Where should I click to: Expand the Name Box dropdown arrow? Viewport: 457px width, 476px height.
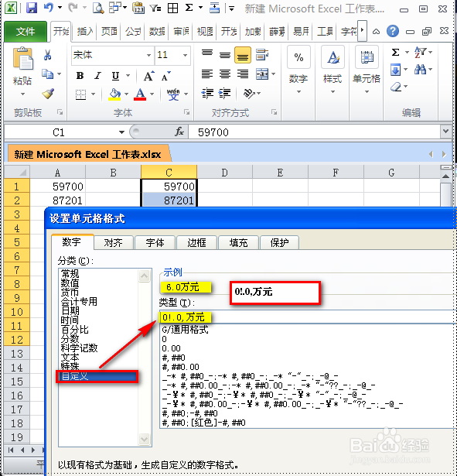[121, 132]
